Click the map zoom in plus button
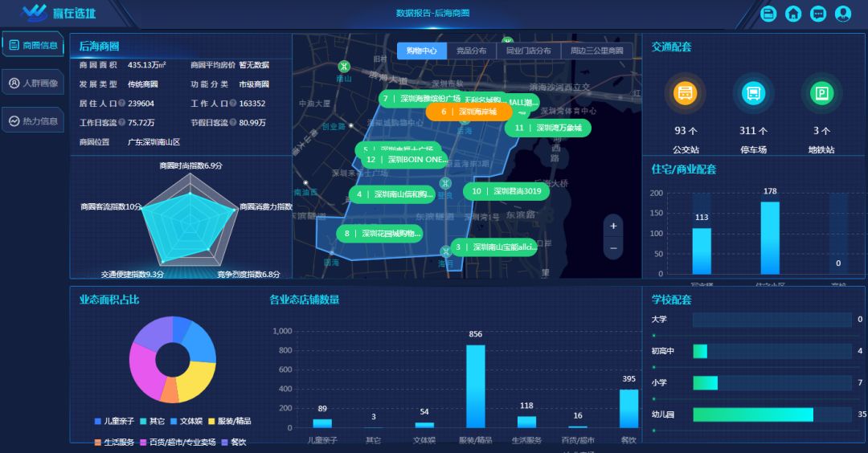The image size is (868, 453). 613,226
